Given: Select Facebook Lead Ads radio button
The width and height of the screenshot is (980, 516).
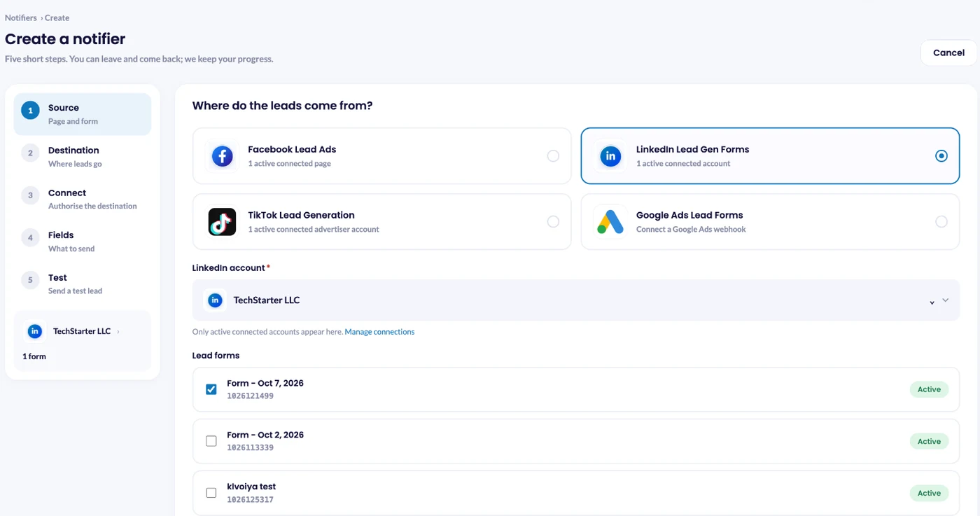Looking at the screenshot, I should (x=553, y=156).
